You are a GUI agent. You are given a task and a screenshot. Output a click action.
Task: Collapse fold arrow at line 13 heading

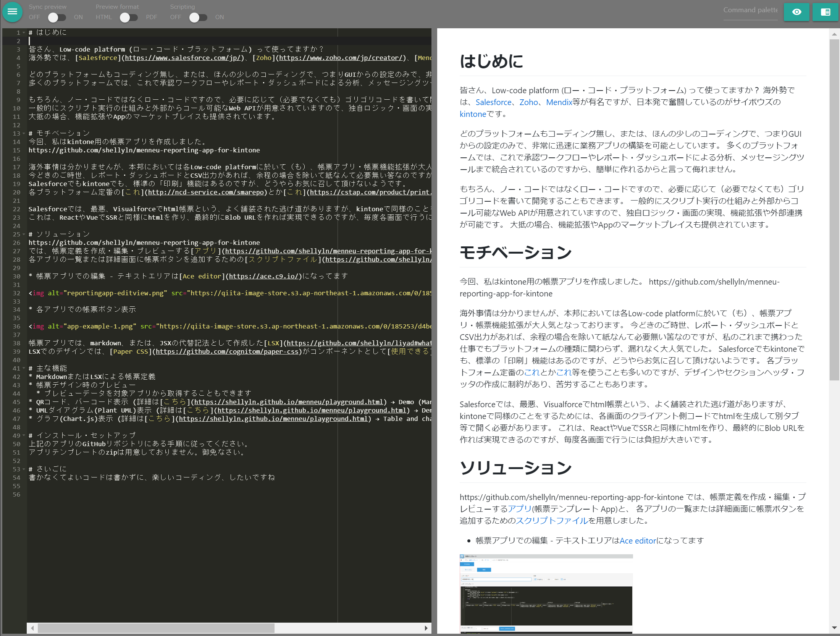24,134
